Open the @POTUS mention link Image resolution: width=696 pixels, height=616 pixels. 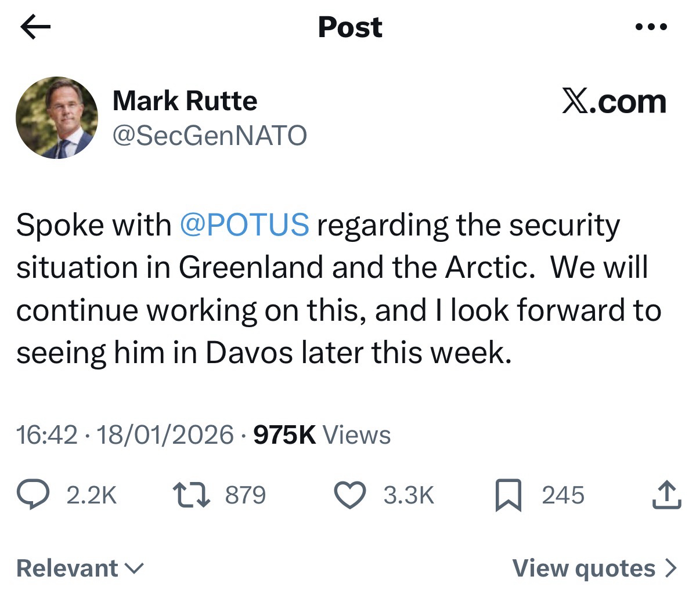point(245,225)
